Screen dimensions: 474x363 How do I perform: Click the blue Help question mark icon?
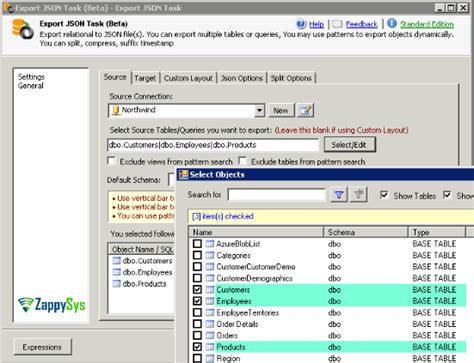coord(301,24)
